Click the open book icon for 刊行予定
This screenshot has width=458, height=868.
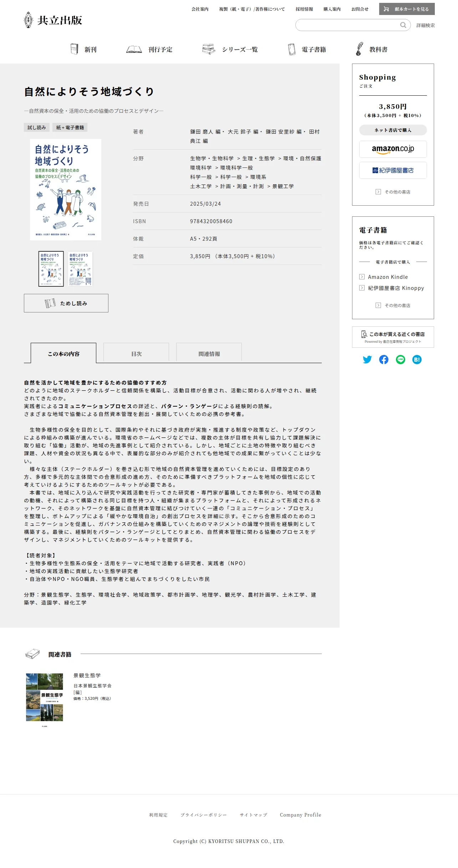click(134, 49)
